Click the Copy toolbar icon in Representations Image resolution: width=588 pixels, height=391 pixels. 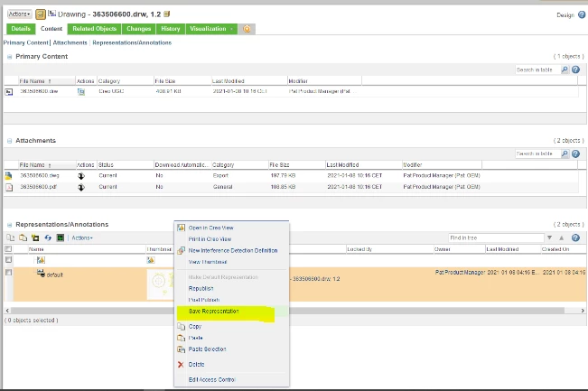click(11, 237)
